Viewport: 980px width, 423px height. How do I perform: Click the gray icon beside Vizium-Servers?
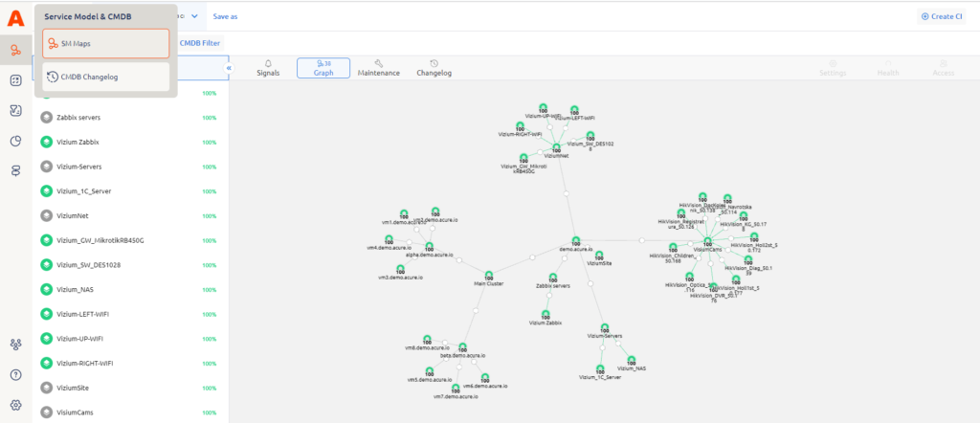pos(46,167)
